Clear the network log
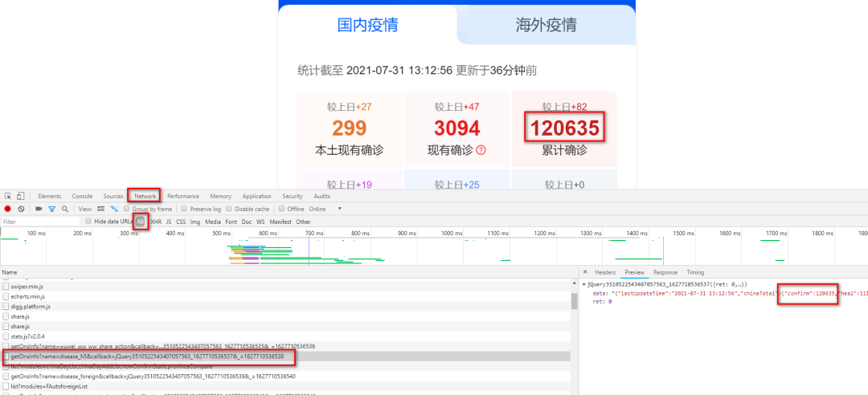This screenshot has width=868, height=395. 23,209
